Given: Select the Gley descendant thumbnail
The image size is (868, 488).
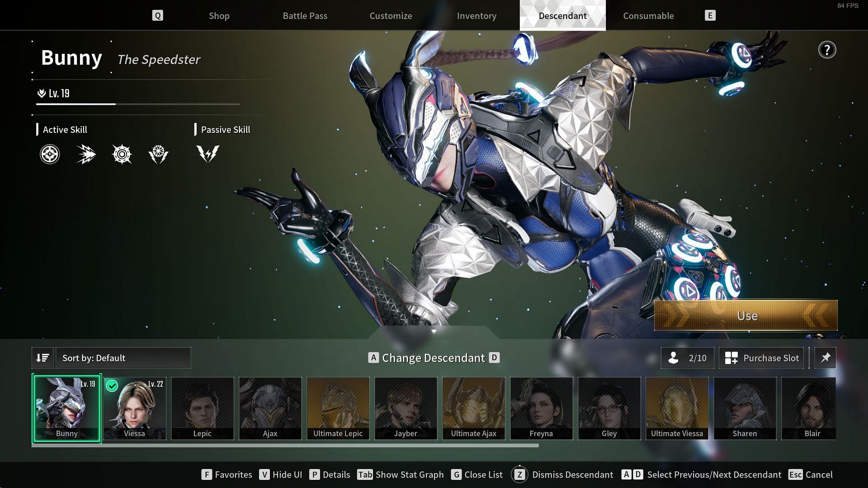Looking at the screenshot, I should 609,408.
